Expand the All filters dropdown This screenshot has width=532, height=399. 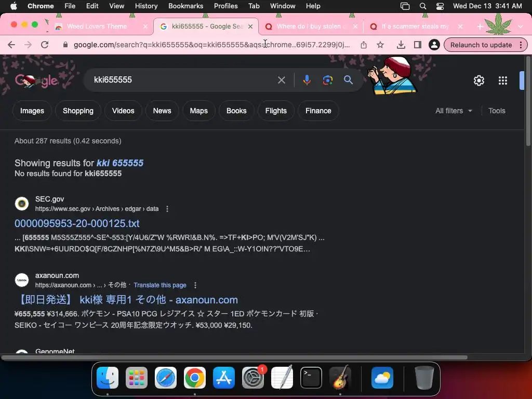click(x=454, y=111)
